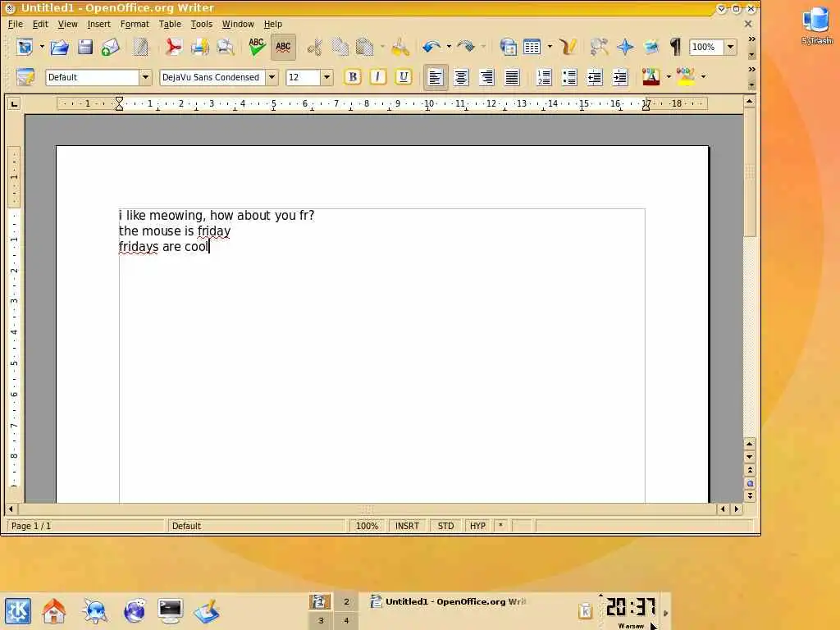Click the Redo arrow icon
This screenshot has width=840, height=630.
click(x=466, y=47)
